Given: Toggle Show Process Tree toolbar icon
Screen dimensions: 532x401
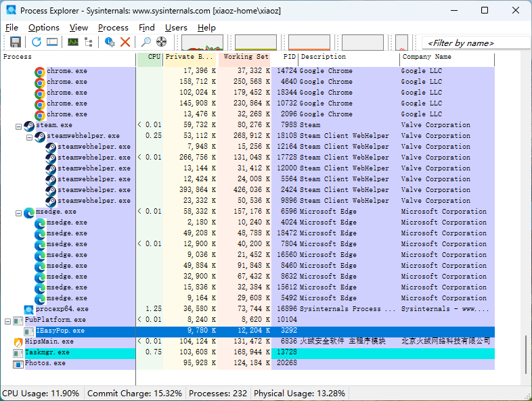Looking at the screenshot, I should [89, 42].
